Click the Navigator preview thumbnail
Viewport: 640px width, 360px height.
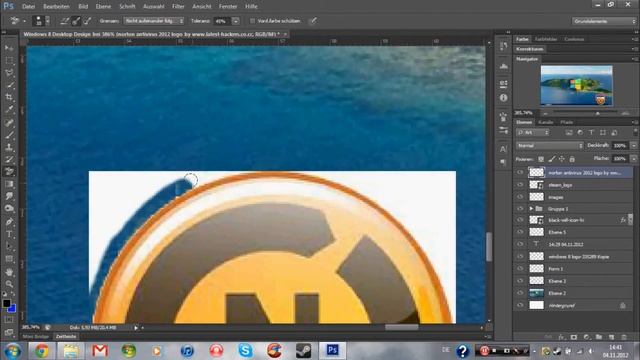tap(576, 86)
